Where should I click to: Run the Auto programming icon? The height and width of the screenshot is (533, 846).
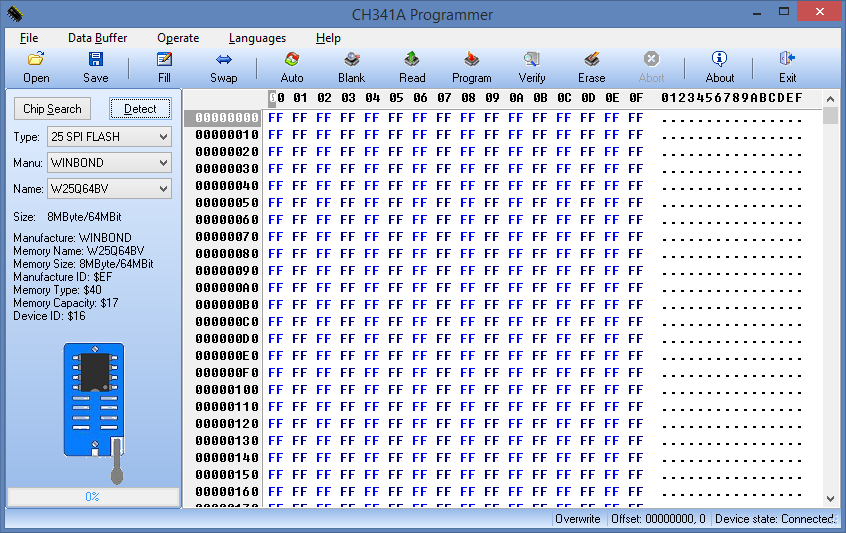(x=292, y=60)
